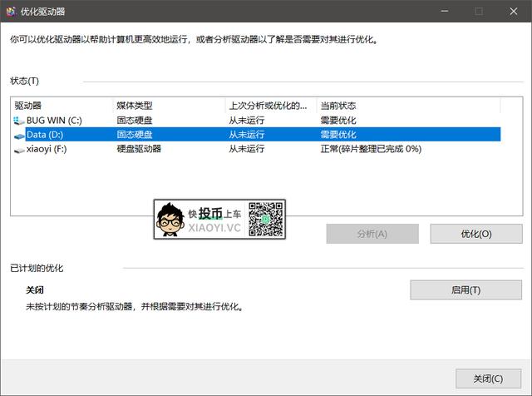Click the 驱动器 column header
Image resolution: width=532 pixels, height=396 pixels.
pyautogui.click(x=62, y=106)
